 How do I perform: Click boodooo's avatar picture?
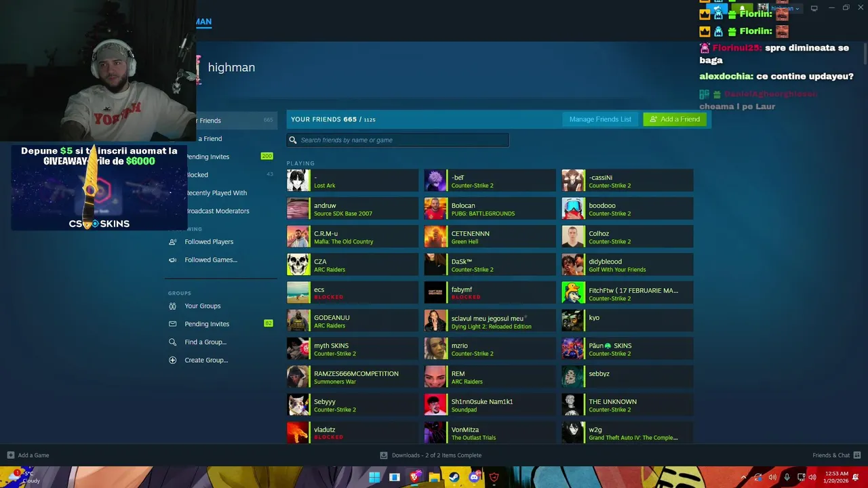(x=573, y=209)
